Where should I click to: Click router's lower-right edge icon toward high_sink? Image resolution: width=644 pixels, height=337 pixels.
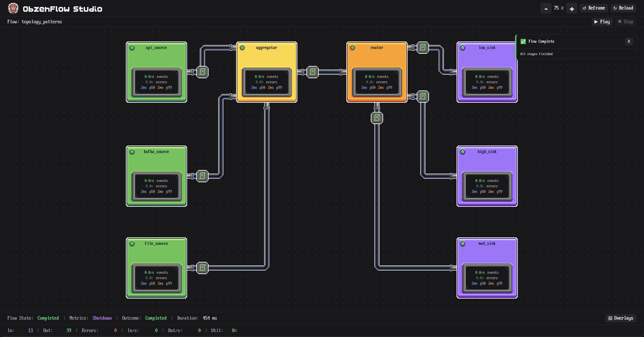[x=423, y=96]
